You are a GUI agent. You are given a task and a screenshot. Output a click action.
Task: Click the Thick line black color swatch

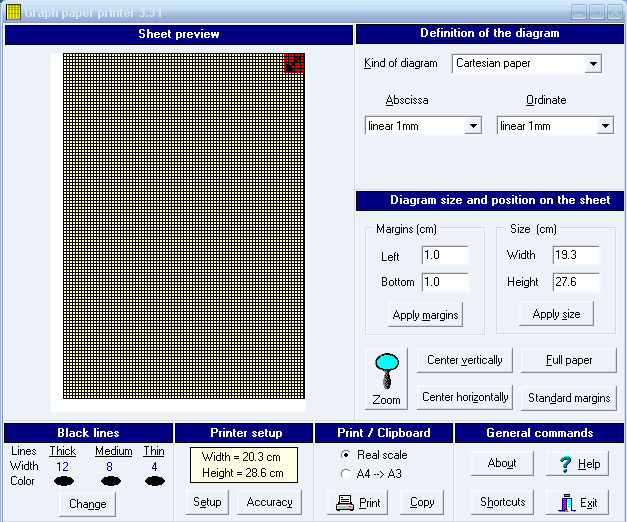pyautogui.click(x=62, y=481)
